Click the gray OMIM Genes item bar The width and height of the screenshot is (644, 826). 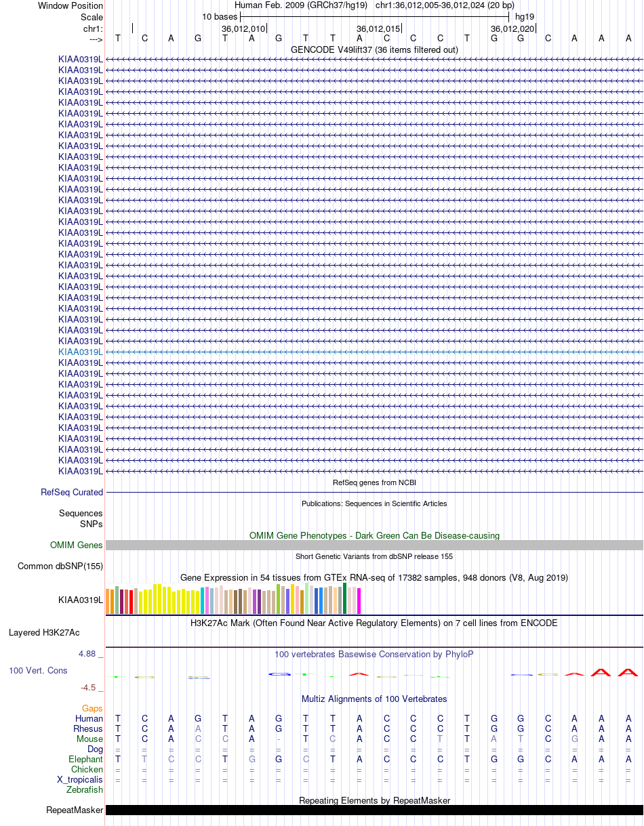(x=374, y=545)
